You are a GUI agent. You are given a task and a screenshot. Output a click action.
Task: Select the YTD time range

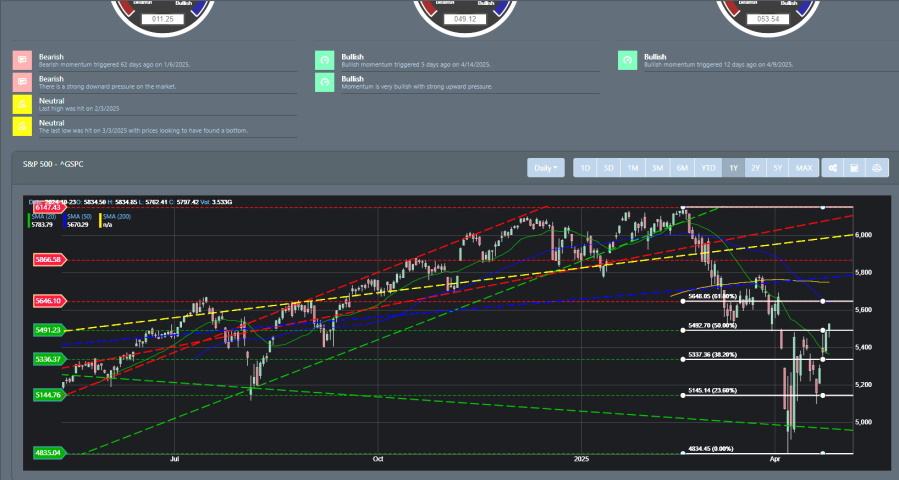[708, 168]
